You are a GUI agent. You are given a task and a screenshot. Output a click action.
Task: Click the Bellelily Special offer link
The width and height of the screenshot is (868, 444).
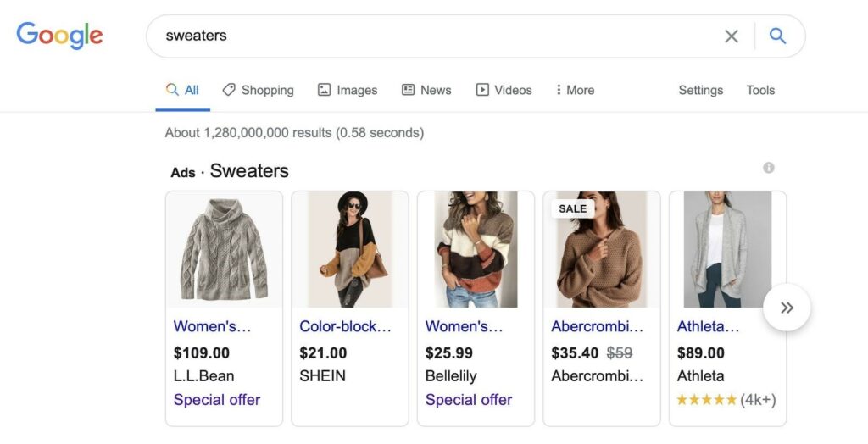tap(468, 400)
